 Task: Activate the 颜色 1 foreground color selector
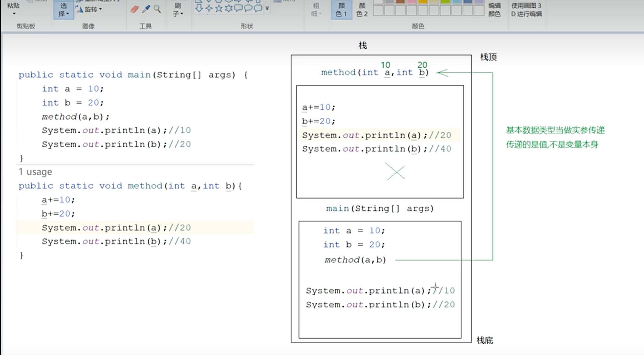[x=342, y=9]
